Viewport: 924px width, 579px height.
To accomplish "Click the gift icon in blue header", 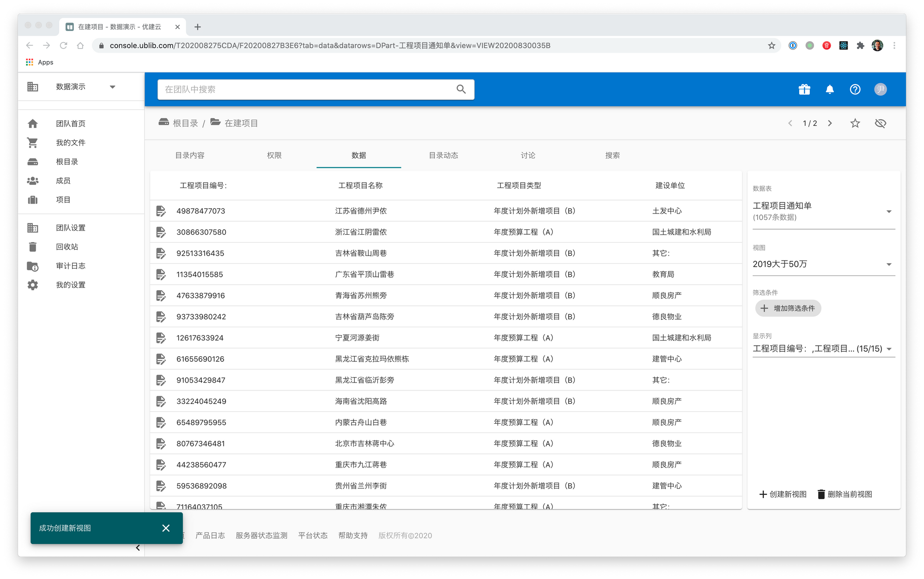I will point(804,89).
